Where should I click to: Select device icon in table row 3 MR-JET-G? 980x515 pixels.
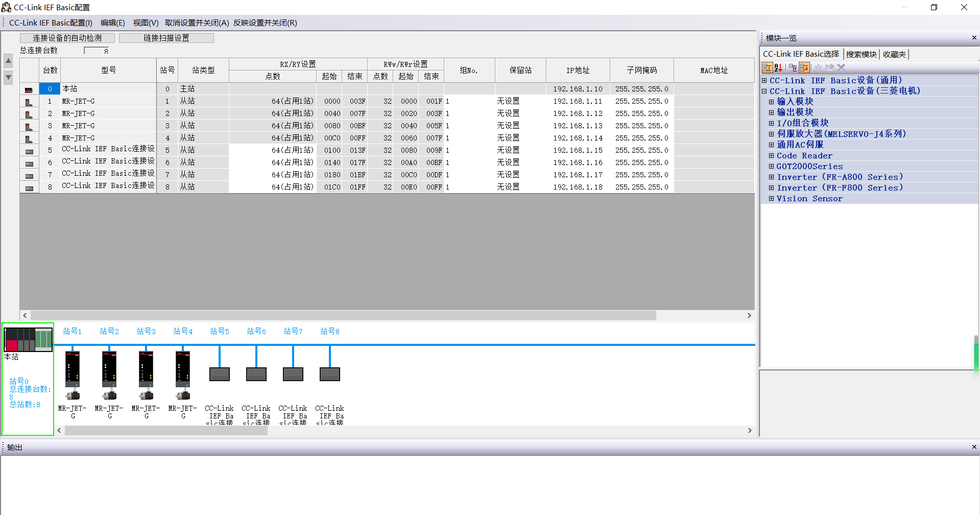click(29, 126)
